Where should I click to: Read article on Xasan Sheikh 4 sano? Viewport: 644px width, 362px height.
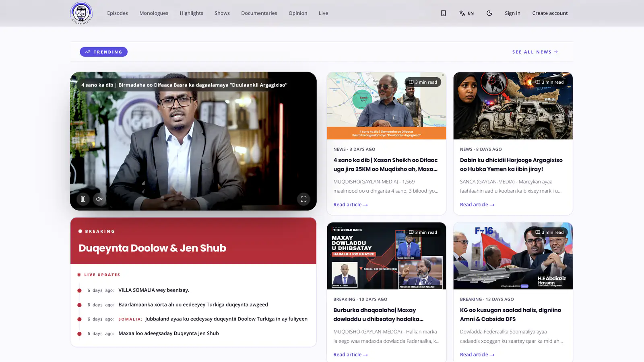[x=351, y=205]
